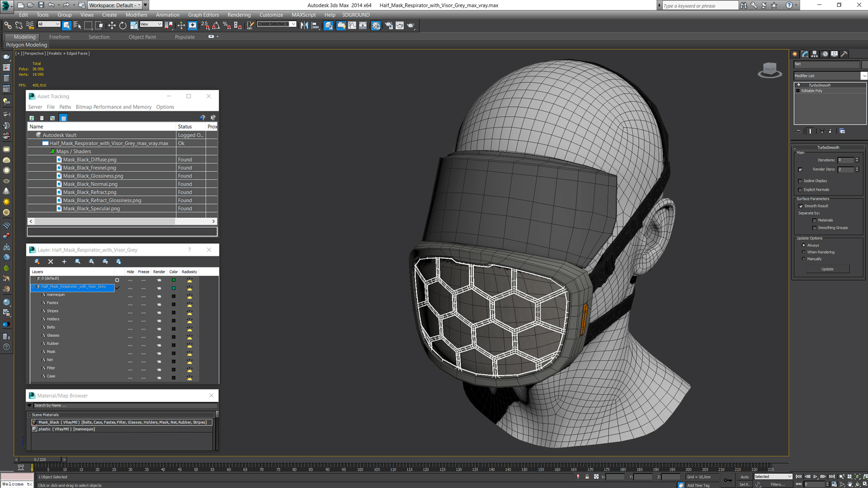
Task: Click the Select and Link icon
Action: click(8, 26)
